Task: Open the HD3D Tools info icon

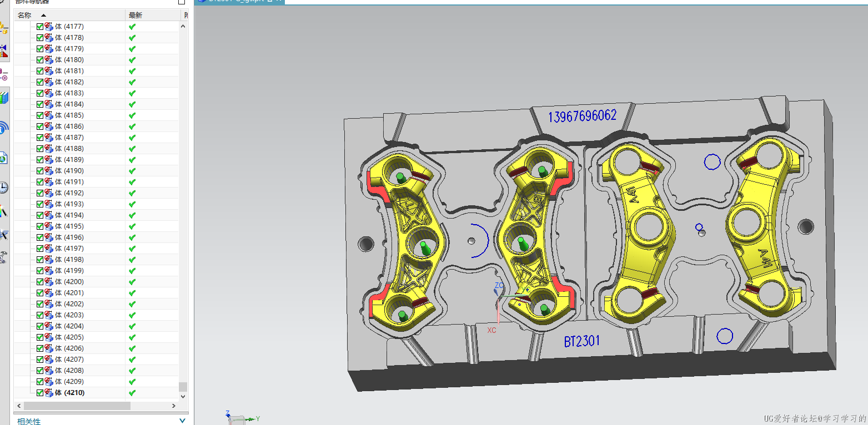Action: [x=4, y=128]
